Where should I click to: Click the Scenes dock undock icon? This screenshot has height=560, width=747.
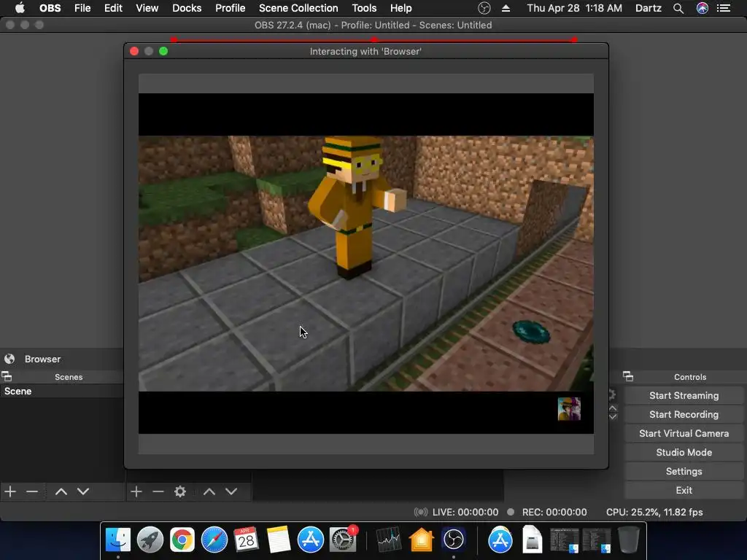coord(7,377)
